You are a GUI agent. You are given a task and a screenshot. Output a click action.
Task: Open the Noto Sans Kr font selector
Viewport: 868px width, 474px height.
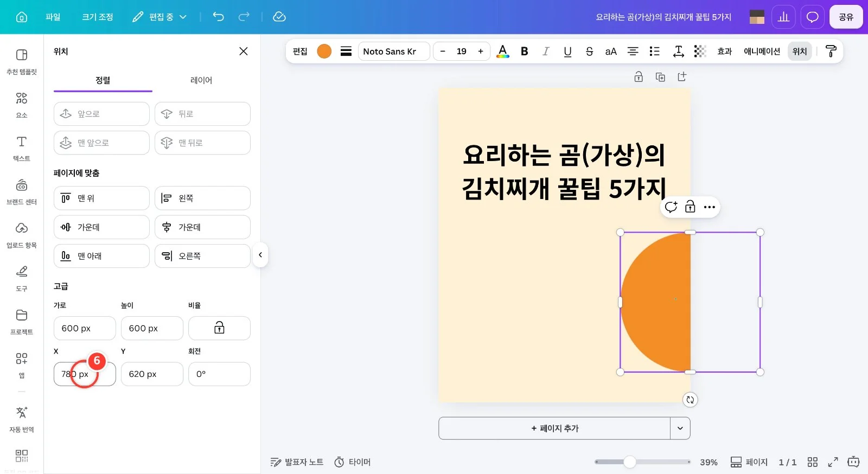coord(394,52)
